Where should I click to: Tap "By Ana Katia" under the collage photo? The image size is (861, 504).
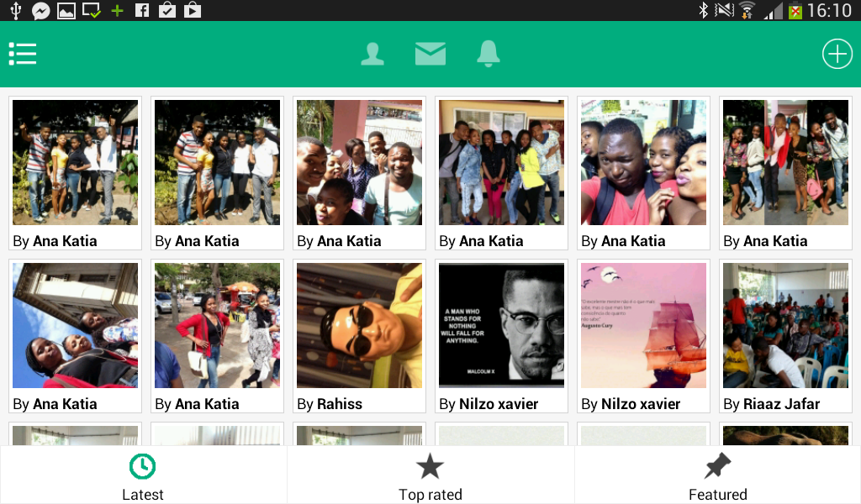[x=765, y=241]
